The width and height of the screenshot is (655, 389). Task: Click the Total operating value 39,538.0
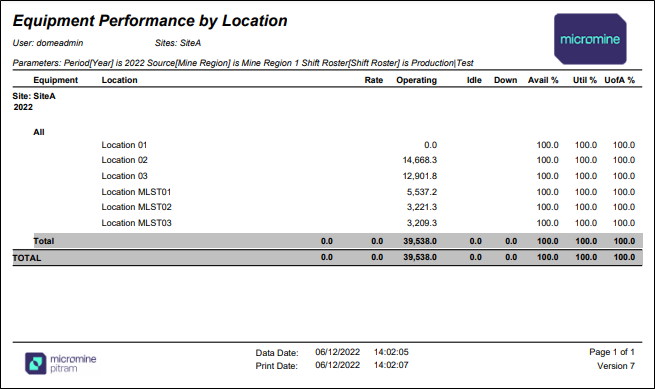(420, 241)
